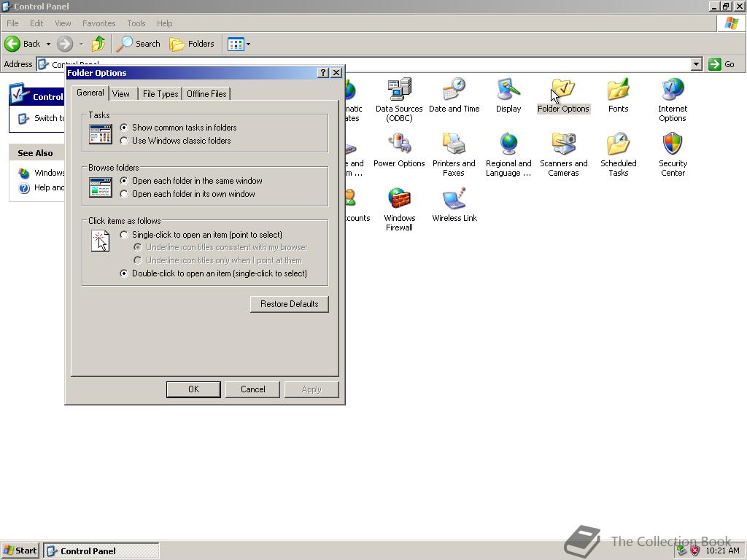Click the Go button beside address bar
This screenshot has height=560, width=747.
click(x=721, y=64)
